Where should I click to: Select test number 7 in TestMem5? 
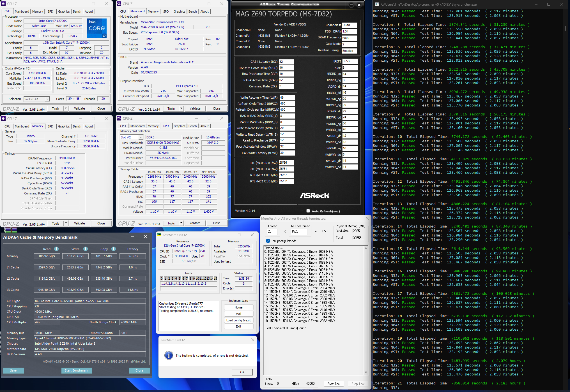187,278
